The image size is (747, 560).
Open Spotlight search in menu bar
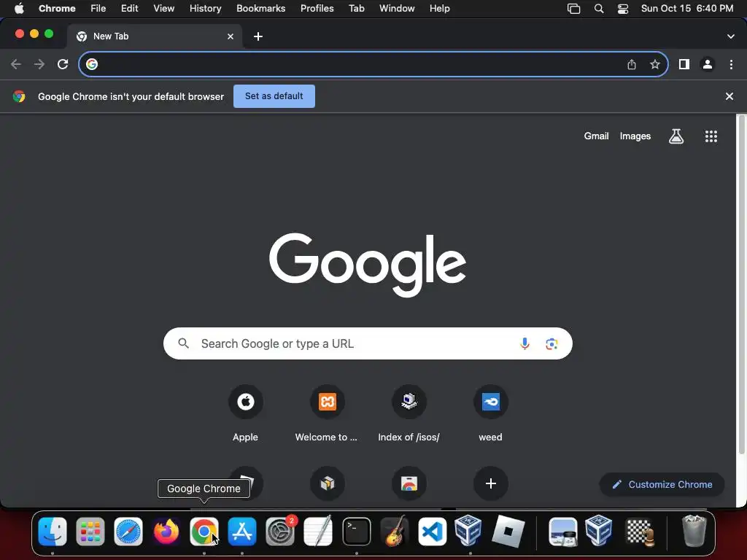pyautogui.click(x=599, y=9)
